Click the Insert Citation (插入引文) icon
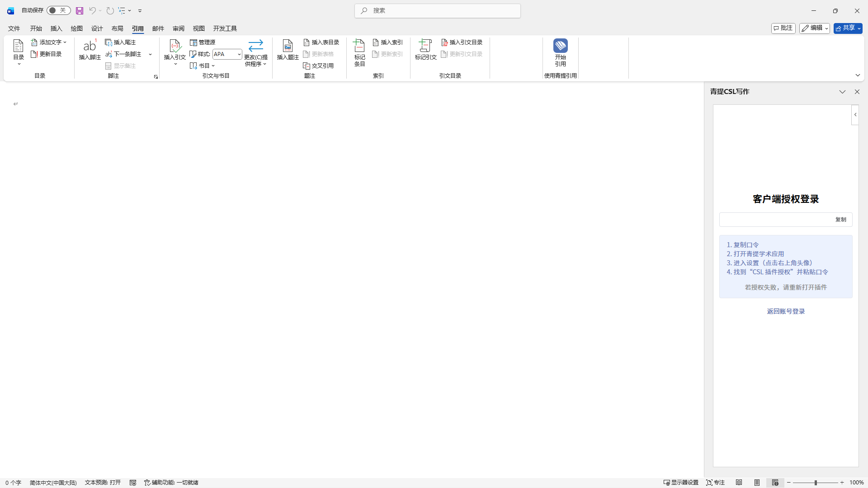This screenshot has height=488, width=868. click(175, 46)
